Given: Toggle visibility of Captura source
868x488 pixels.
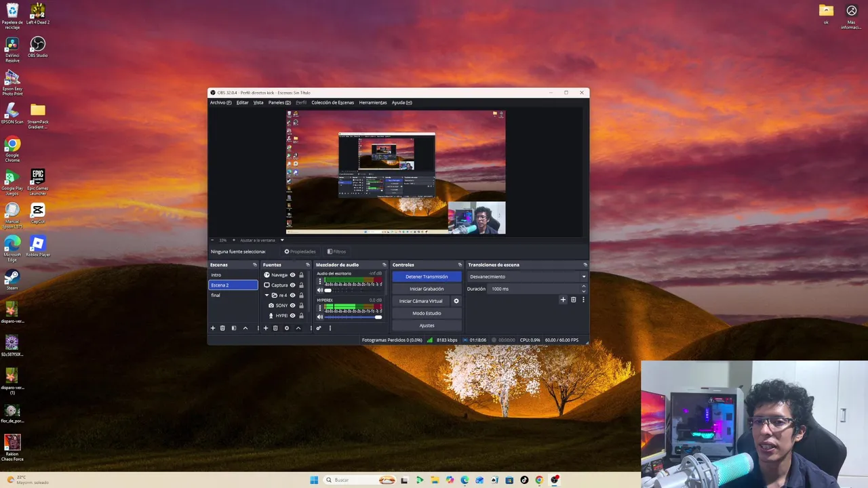Looking at the screenshot, I should point(293,285).
